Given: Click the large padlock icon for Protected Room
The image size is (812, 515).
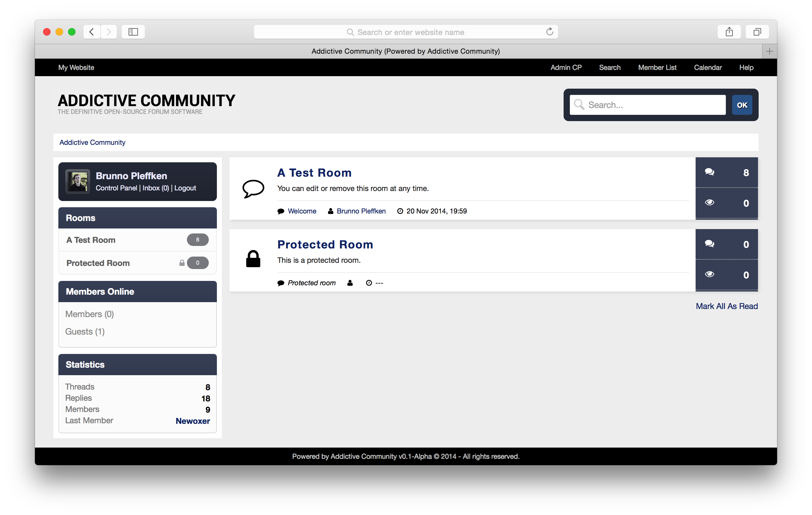Looking at the screenshot, I should pos(253,259).
